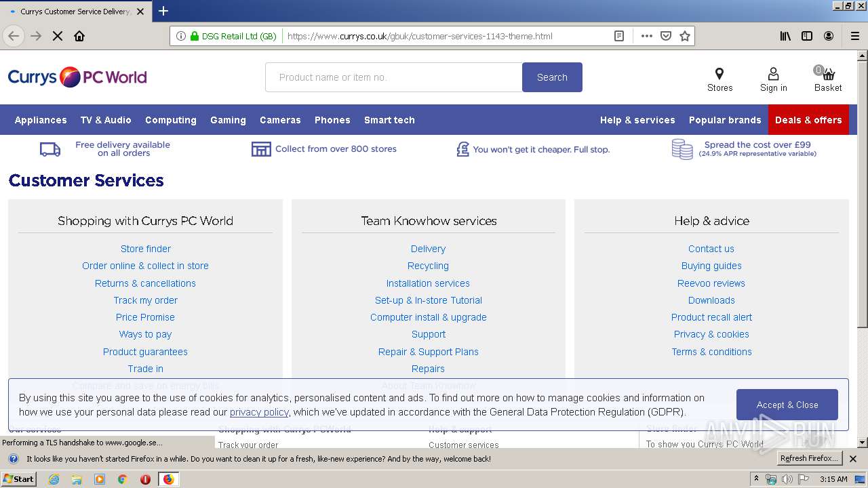Image resolution: width=868 pixels, height=488 pixels.
Task: Bookmark this page with the star
Action: (685, 36)
